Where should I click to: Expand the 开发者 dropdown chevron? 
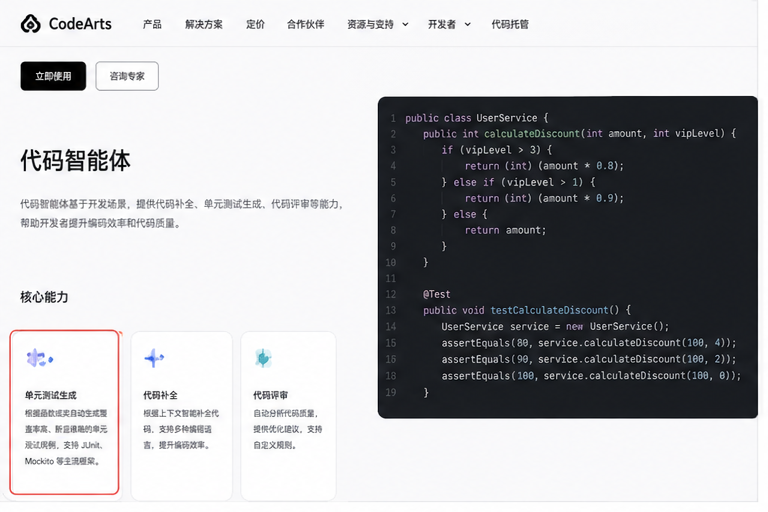pos(468,24)
